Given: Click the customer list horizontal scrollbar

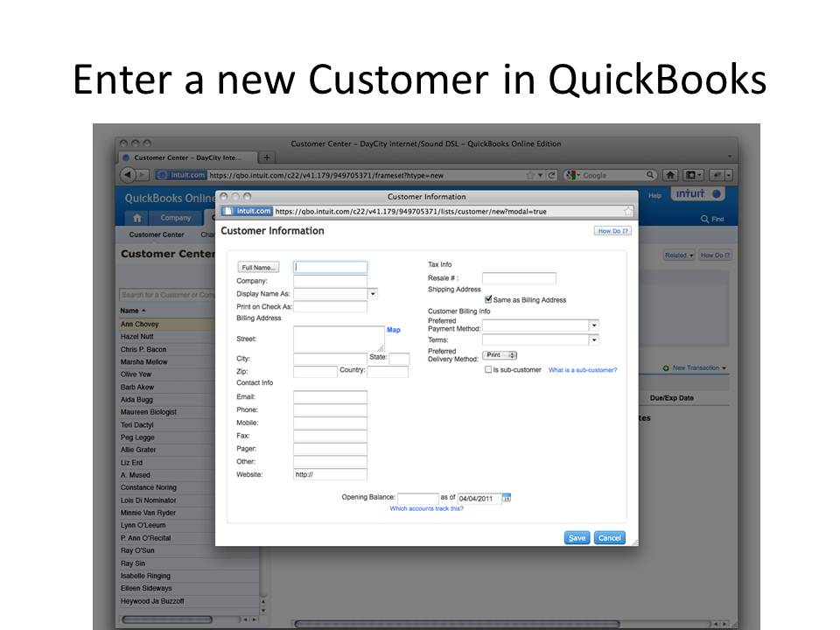Looking at the screenshot, I should click(166, 619).
